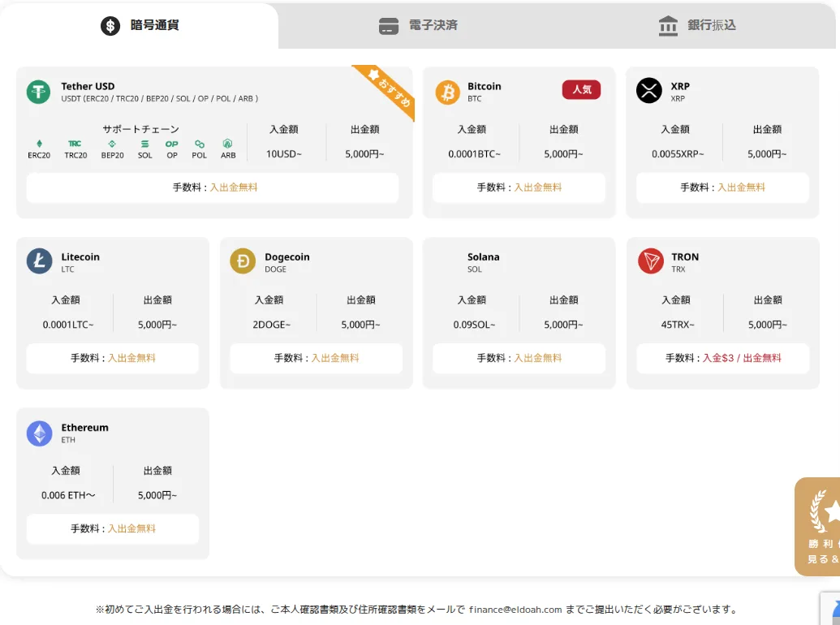Screen dimensions: 840x625
Task: Click the Ethereum 手数料 fee bar
Action: point(113,529)
